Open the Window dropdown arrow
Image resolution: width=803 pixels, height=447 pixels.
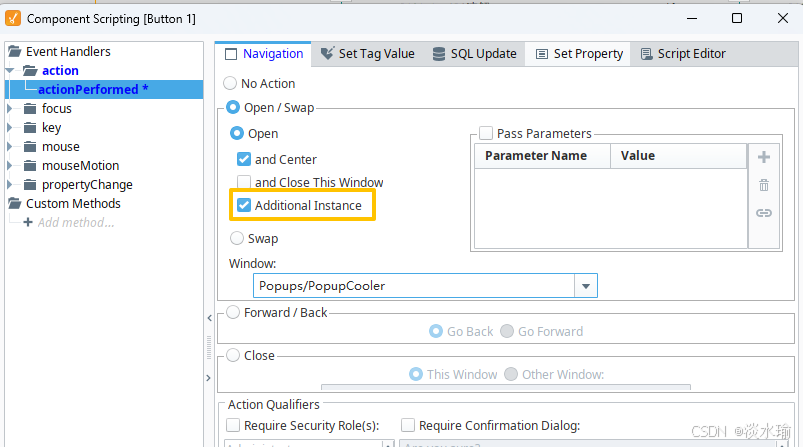pyautogui.click(x=586, y=286)
